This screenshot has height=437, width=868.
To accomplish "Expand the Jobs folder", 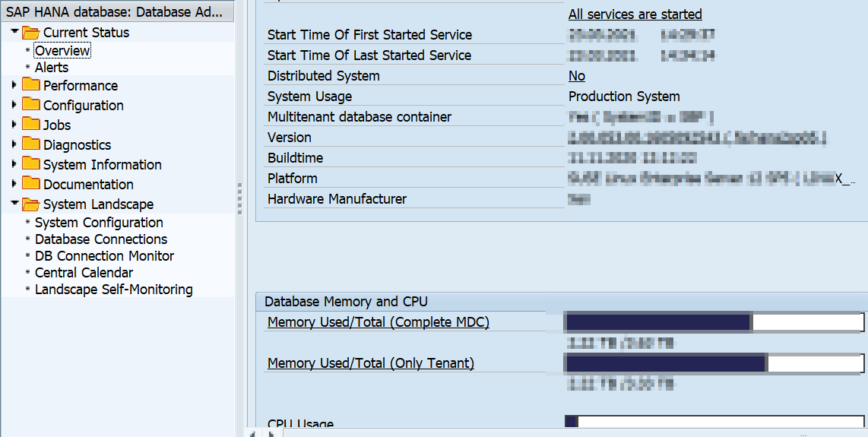I will (14, 125).
